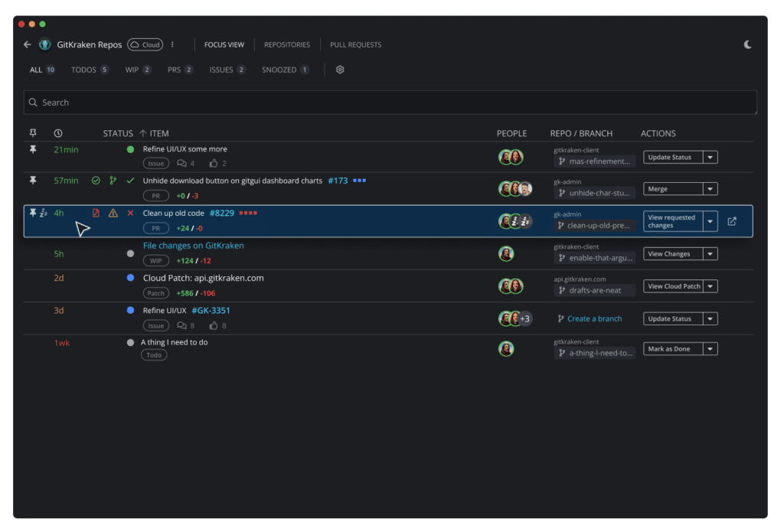Click comments icon on Refine UI/UX some more
Screen dimensions: 784x532
tap(181, 163)
